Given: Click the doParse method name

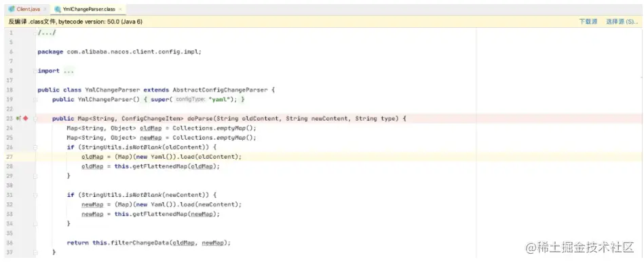Looking at the screenshot, I should 200,119.
